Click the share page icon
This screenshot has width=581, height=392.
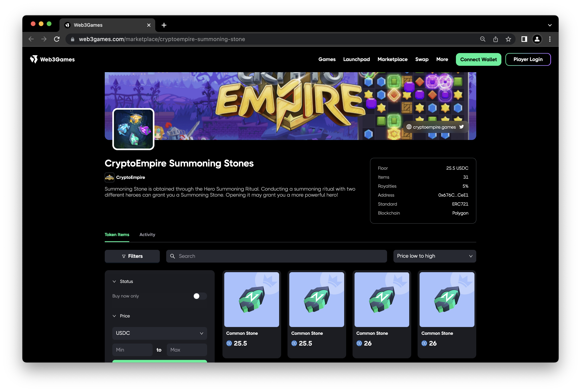pyautogui.click(x=495, y=39)
